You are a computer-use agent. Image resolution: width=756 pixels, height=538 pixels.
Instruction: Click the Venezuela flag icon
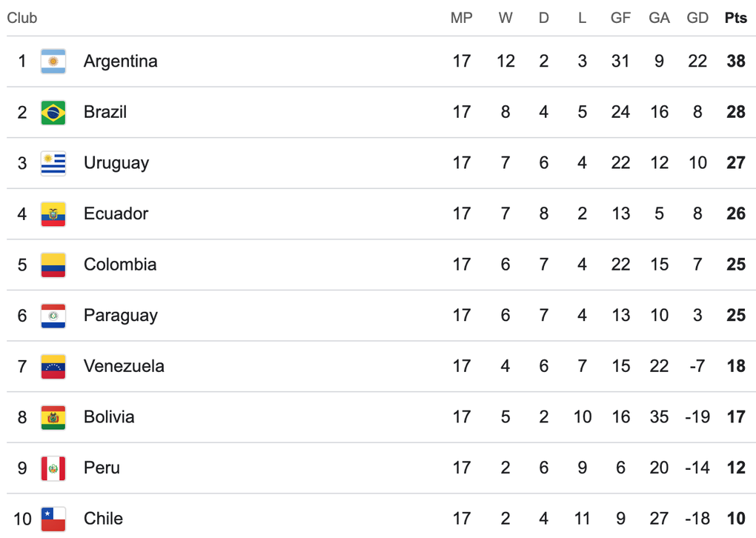click(x=53, y=366)
